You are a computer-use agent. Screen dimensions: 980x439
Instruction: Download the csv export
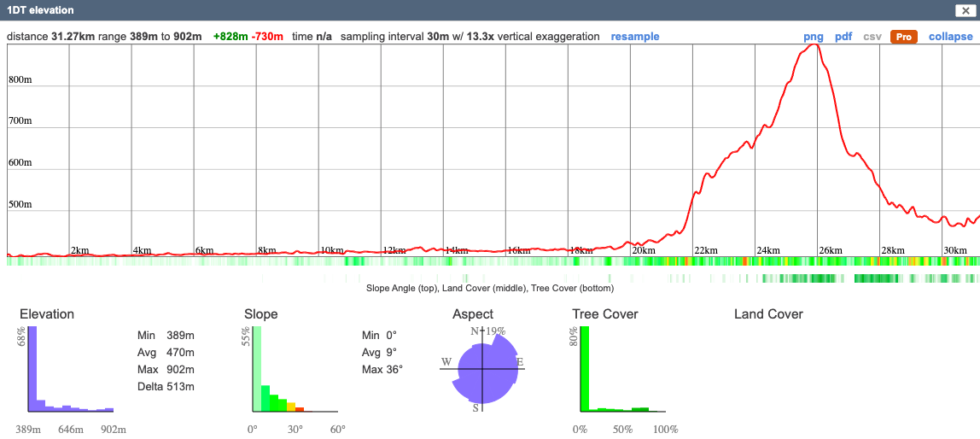(x=872, y=37)
